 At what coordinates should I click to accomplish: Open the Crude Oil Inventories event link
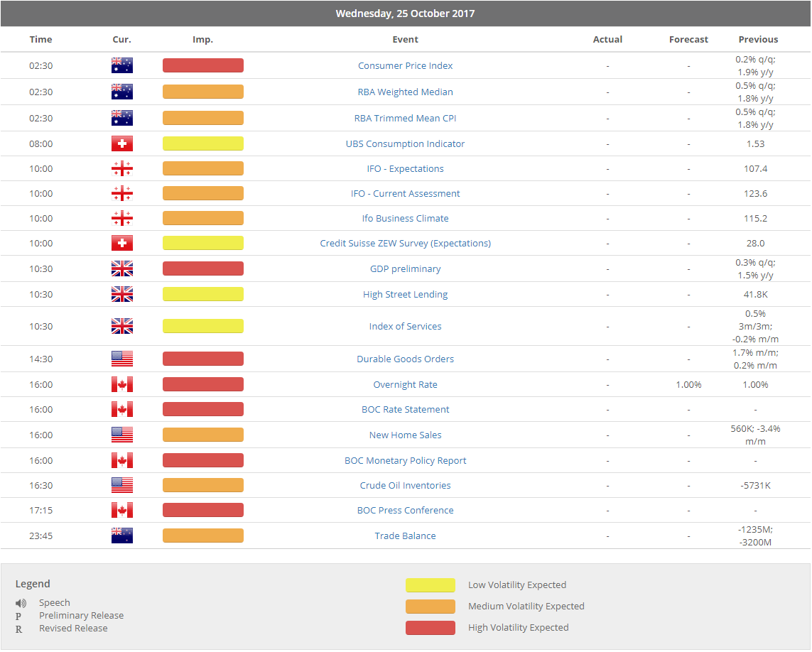405,485
